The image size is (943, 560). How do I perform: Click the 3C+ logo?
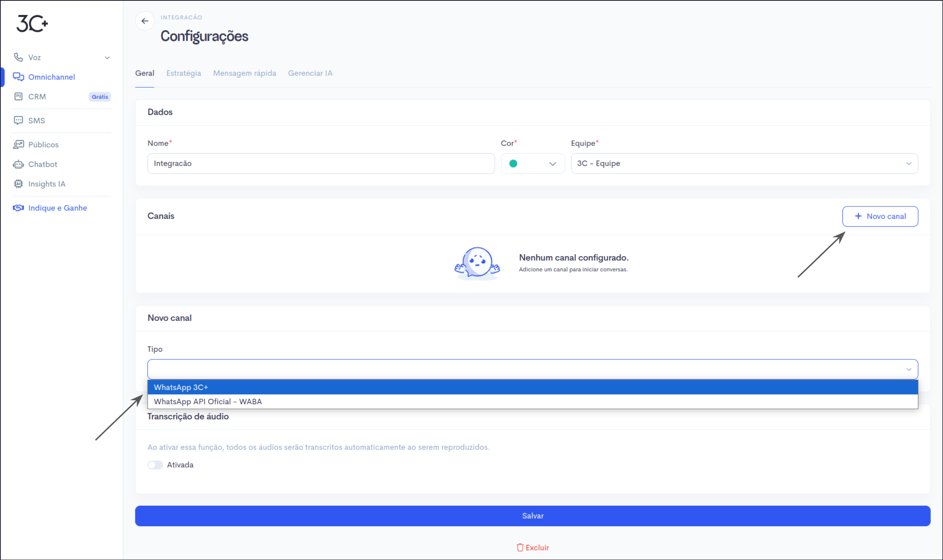(32, 23)
